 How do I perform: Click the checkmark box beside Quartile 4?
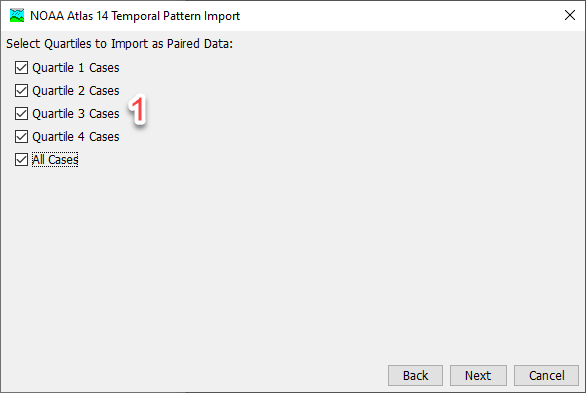point(21,137)
